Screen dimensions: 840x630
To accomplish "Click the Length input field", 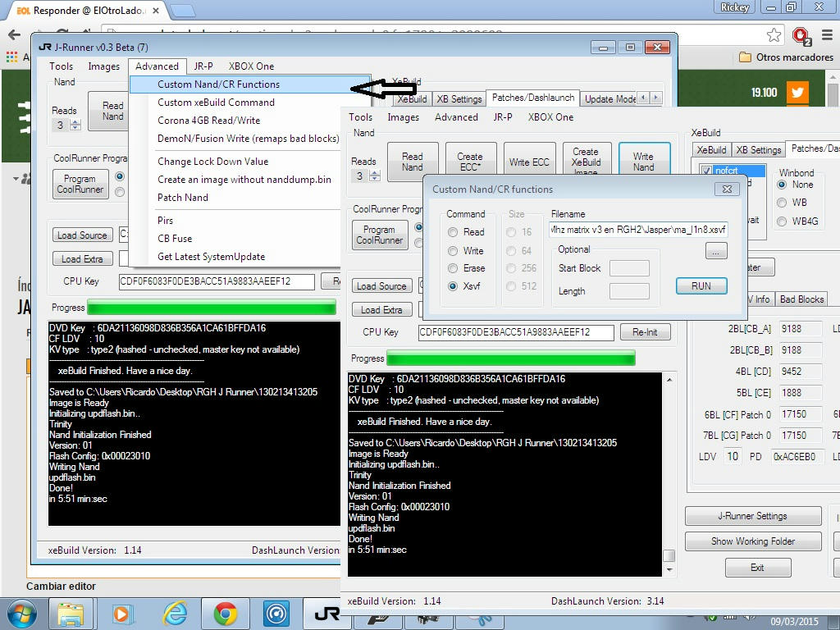I will (629, 291).
